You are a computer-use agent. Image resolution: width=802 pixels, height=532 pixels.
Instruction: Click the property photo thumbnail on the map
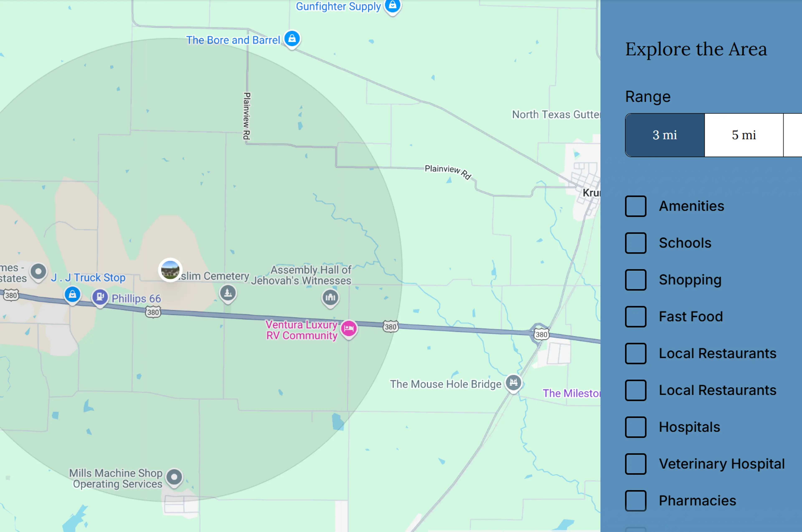(x=170, y=270)
